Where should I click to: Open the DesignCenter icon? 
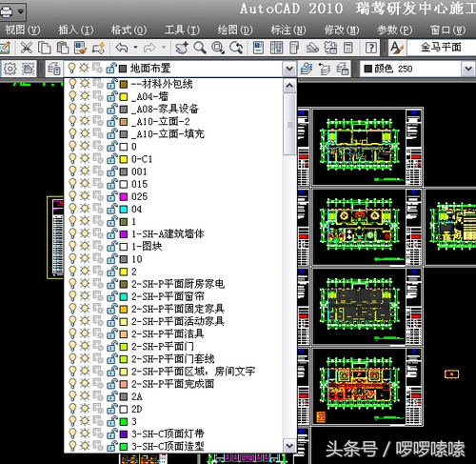[x=276, y=48]
